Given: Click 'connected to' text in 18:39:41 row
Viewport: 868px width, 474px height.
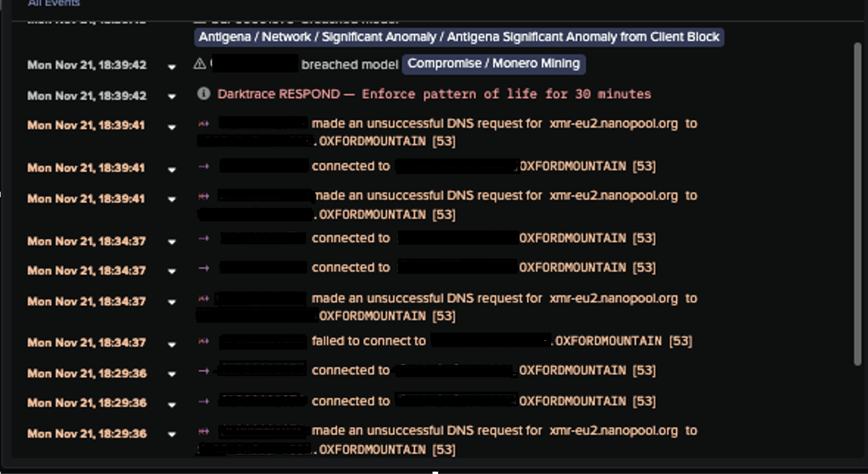Looking at the screenshot, I should [x=351, y=166].
